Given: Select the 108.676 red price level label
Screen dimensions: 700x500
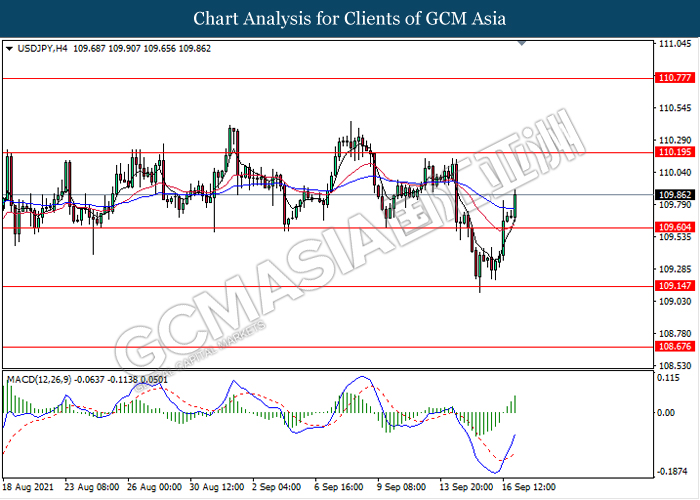Looking at the screenshot, I should [x=675, y=346].
